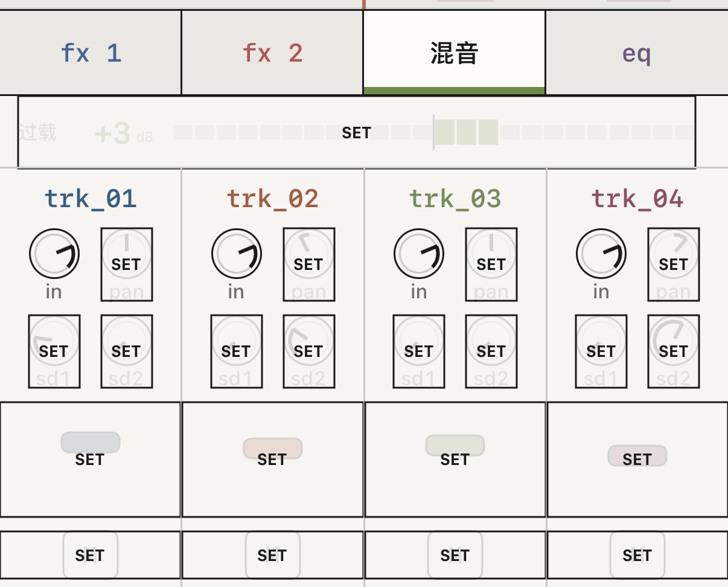Click the trk_03 in knob
Viewport: 728px width, 587px height.
tap(419, 254)
